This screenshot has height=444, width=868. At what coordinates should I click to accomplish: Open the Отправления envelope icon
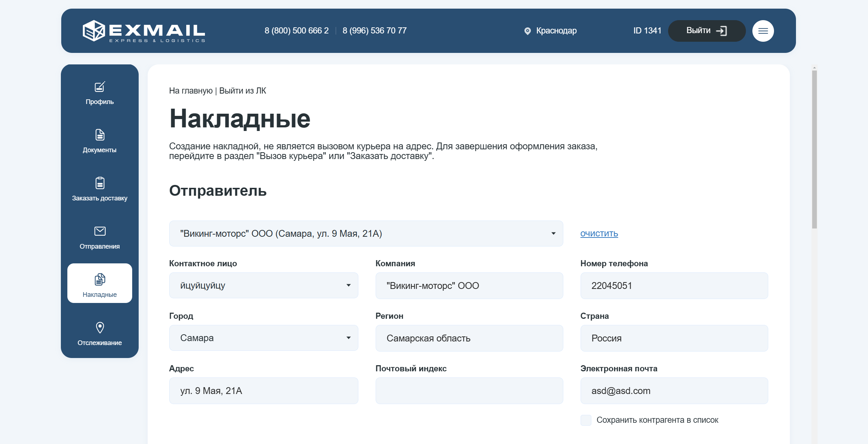pos(100,231)
